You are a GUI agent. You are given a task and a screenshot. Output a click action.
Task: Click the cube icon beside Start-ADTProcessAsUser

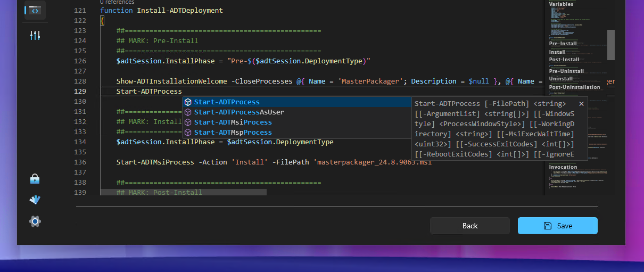pyautogui.click(x=188, y=112)
